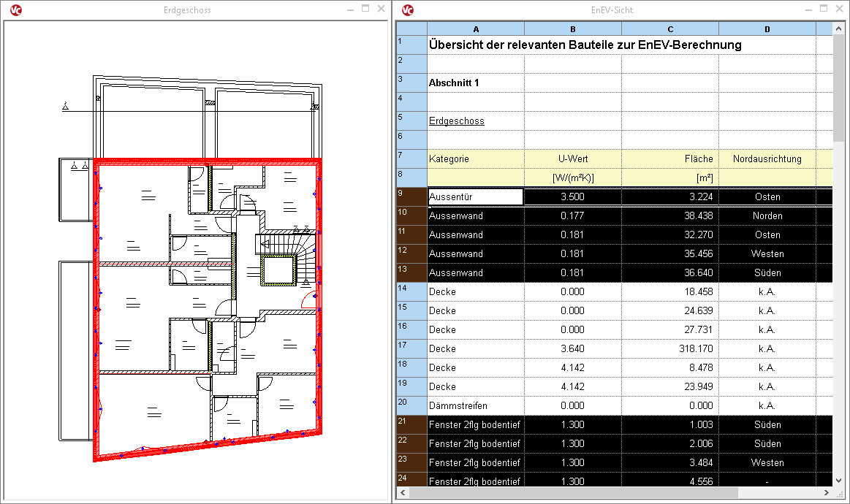The height and width of the screenshot is (504, 850).
Task: Click the 'Fläche' header cell
Action: pos(670,159)
